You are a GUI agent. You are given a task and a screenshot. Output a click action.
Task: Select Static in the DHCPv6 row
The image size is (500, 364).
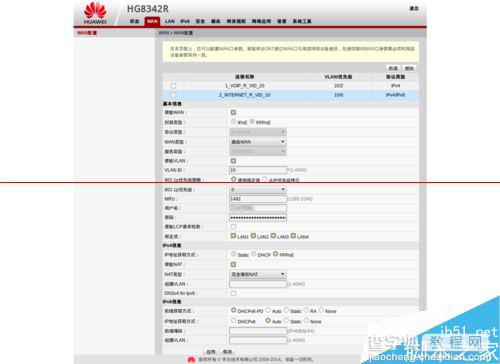click(286, 321)
